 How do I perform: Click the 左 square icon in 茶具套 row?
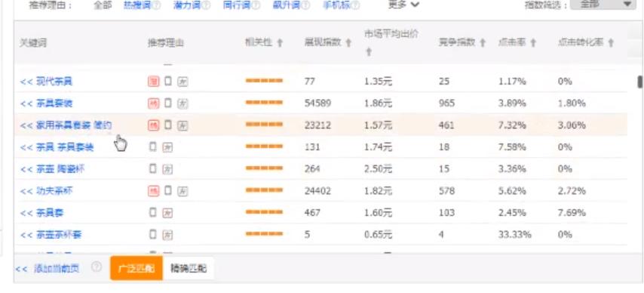pos(167,213)
